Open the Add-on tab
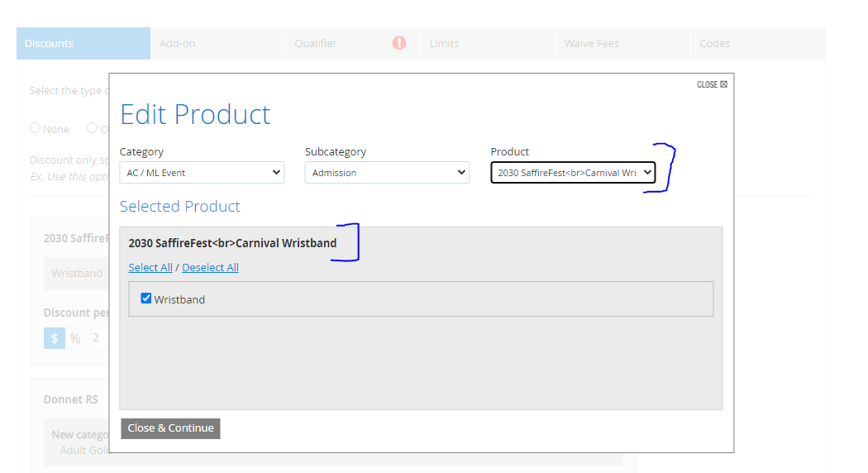Screen dimensions: 868x473 [217, 43]
